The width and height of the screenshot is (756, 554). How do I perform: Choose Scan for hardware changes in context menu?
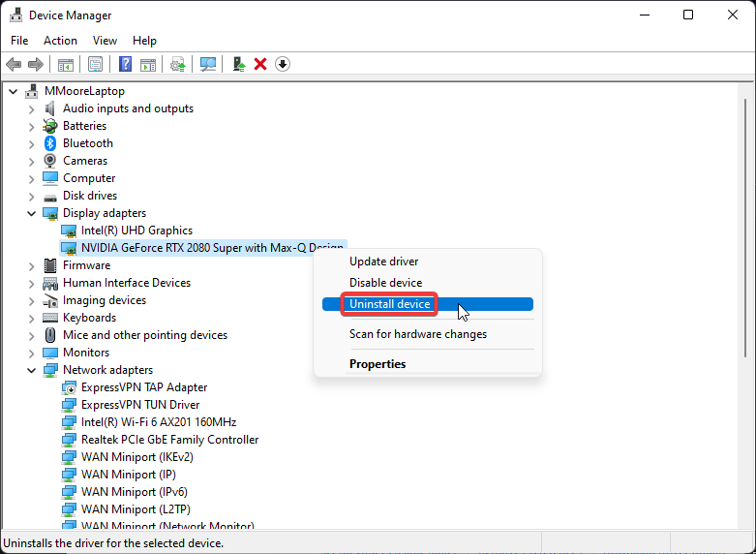click(x=428, y=334)
